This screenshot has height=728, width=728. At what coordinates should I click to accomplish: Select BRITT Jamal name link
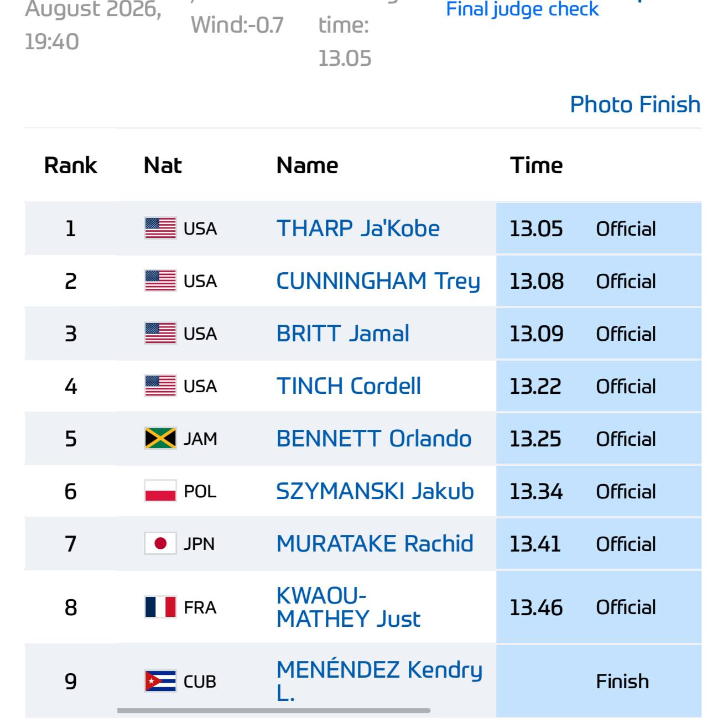343,334
